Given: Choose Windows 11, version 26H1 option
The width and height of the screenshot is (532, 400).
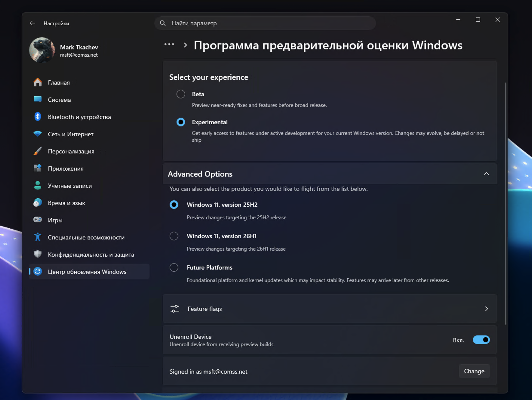Looking at the screenshot, I should pyautogui.click(x=174, y=236).
